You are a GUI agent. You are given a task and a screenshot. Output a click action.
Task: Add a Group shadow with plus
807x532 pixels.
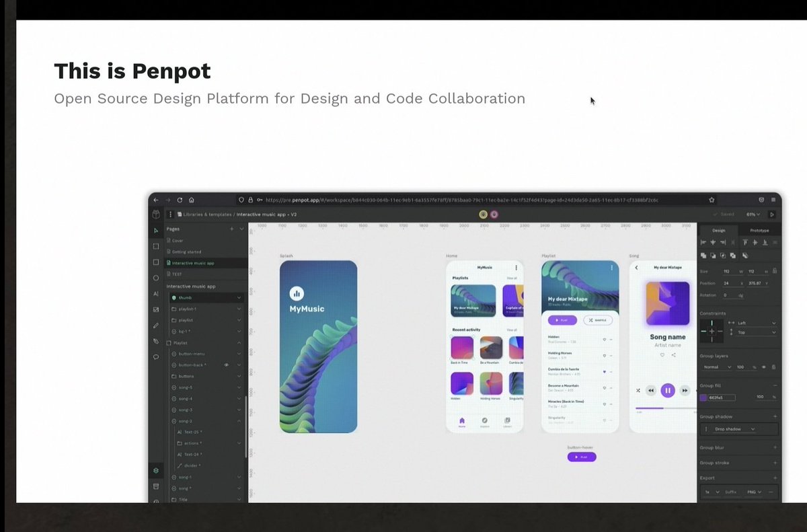(775, 416)
